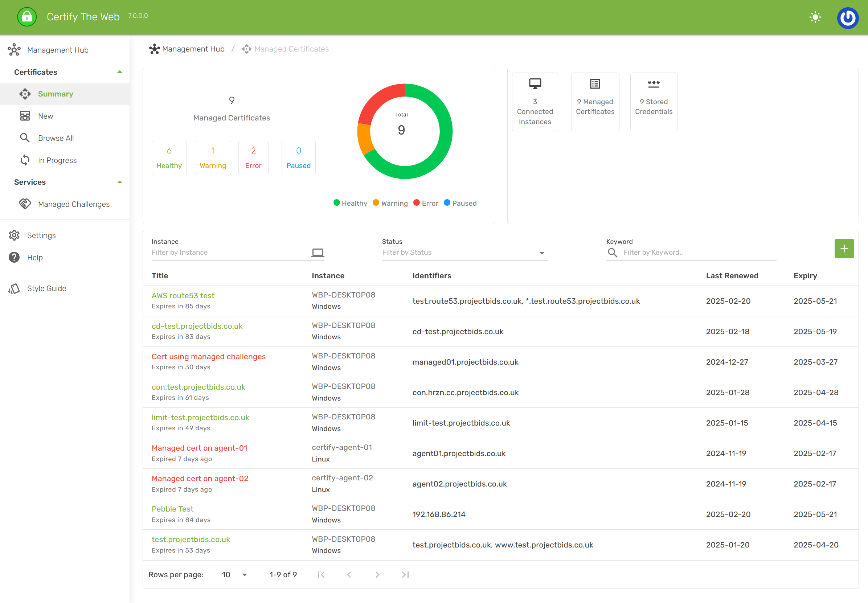Click the Healthy count in the status summary

[169, 157]
